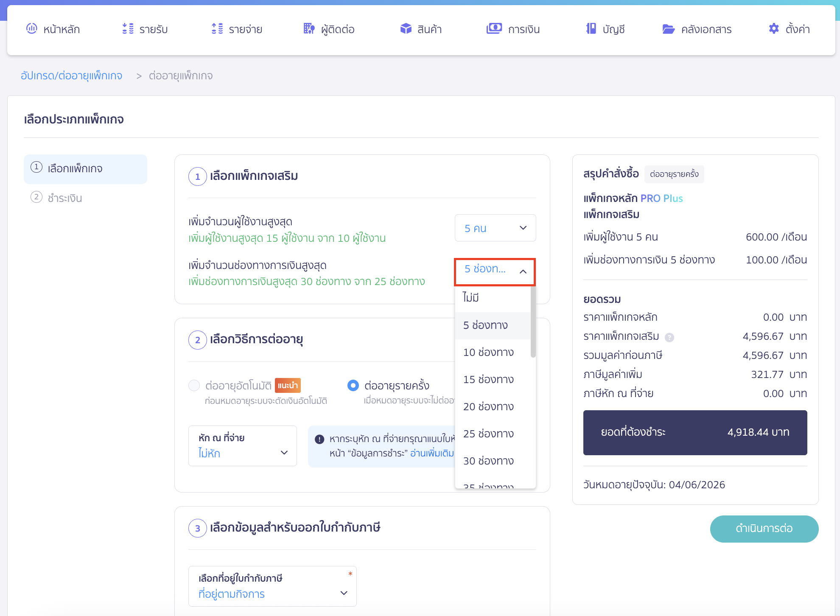Click the รายรับ income icon
The image size is (840, 616).
(x=128, y=29)
